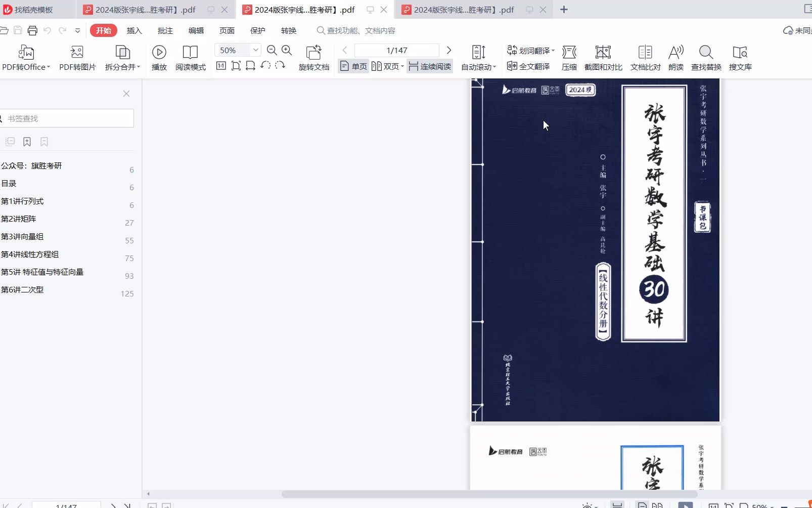
Task: Click the print icon in quick access bar
Action: click(x=32, y=30)
